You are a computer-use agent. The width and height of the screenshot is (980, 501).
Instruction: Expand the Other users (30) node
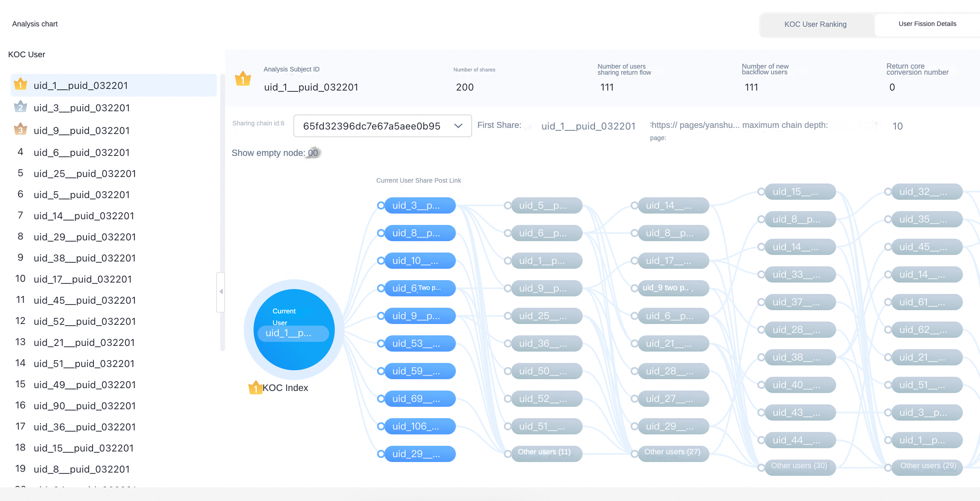tap(800, 467)
